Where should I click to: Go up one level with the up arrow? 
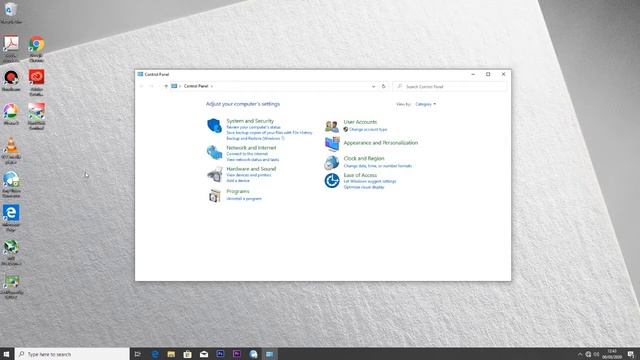click(x=166, y=86)
